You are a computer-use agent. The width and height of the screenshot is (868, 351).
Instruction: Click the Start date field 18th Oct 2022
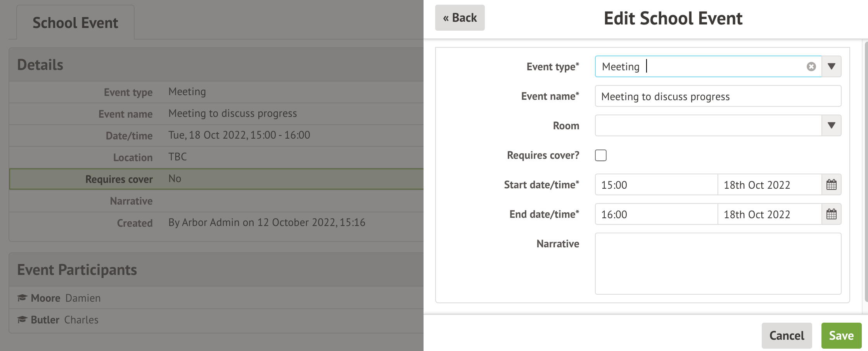[769, 185]
